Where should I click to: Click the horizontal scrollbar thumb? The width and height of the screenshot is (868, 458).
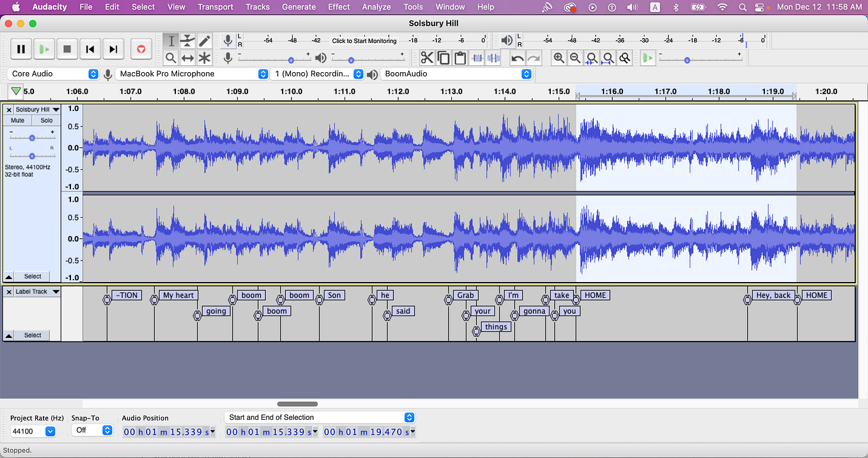tap(297, 404)
